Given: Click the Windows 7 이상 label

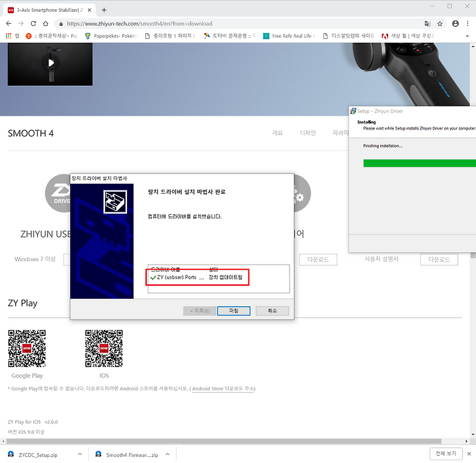Looking at the screenshot, I should point(35,259).
